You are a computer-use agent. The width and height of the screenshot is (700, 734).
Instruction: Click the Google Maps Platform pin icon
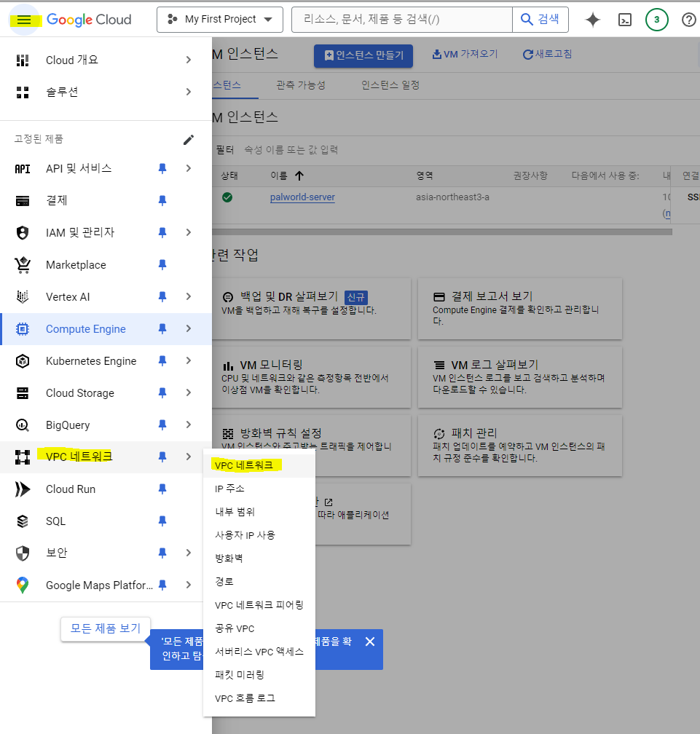23,585
